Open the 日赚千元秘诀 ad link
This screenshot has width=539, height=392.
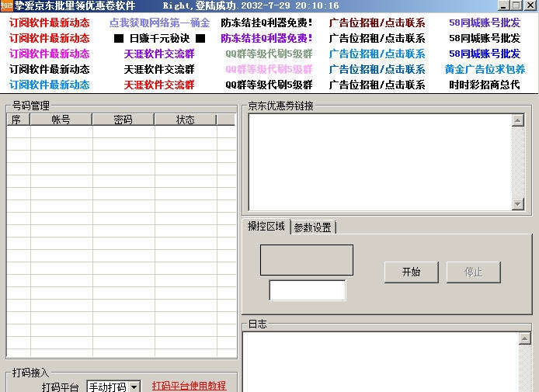coord(159,38)
